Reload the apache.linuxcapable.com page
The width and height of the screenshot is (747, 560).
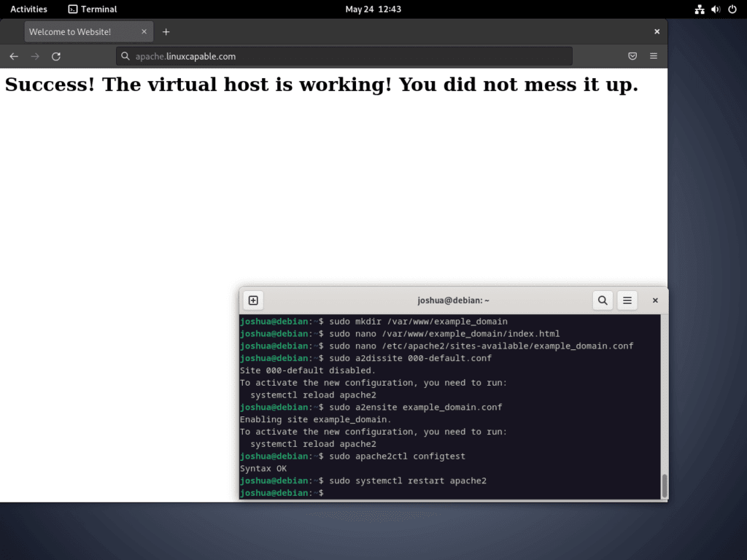(x=56, y=55)
